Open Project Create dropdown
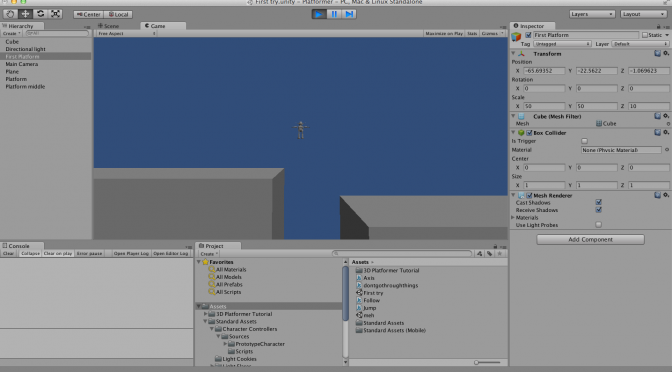672x372 pixels. point(209,254)
